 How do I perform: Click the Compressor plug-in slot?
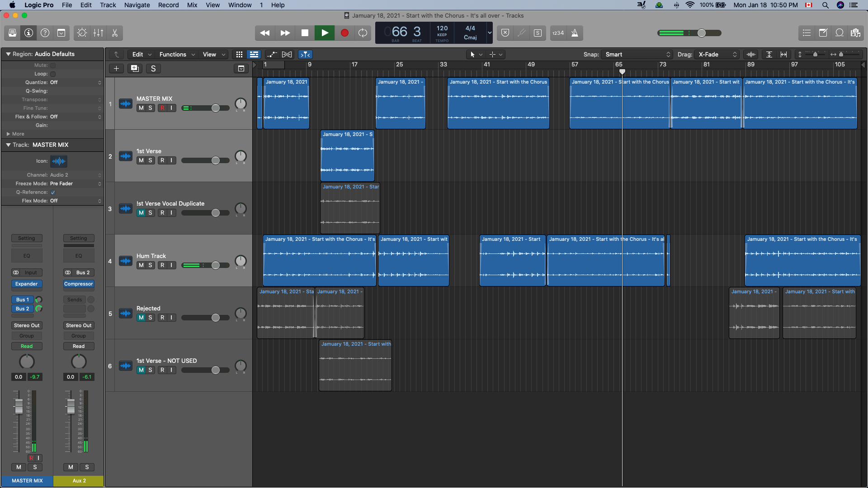79,284
